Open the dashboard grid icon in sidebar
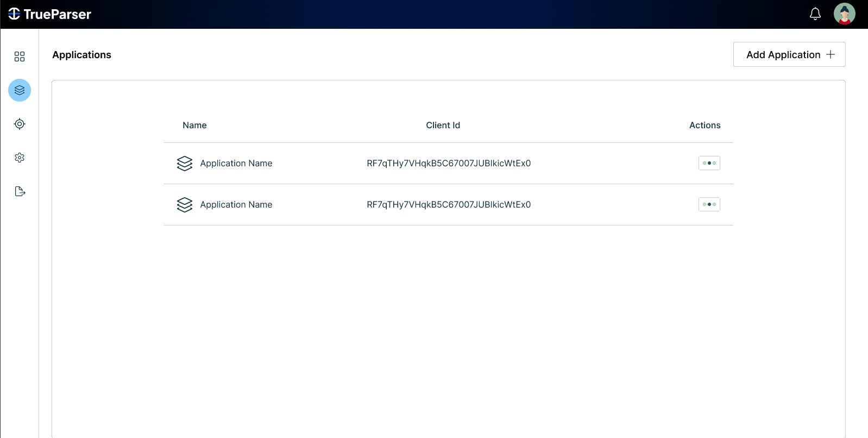868x438 pixels. point(20,57)
